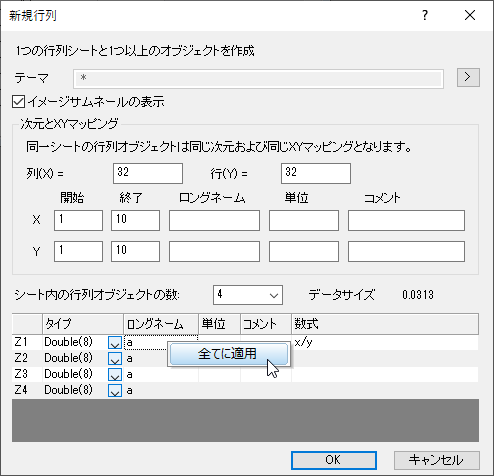Click the table's ロングネーム column header
This screenshot has height=476, width=494.
point(161,324)
